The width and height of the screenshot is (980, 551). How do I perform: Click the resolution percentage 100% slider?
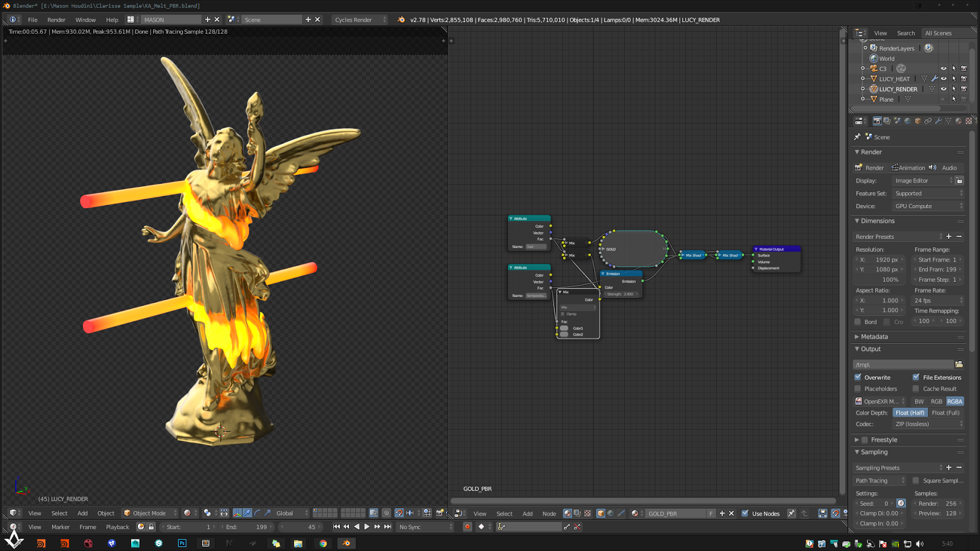pos(880,280)
